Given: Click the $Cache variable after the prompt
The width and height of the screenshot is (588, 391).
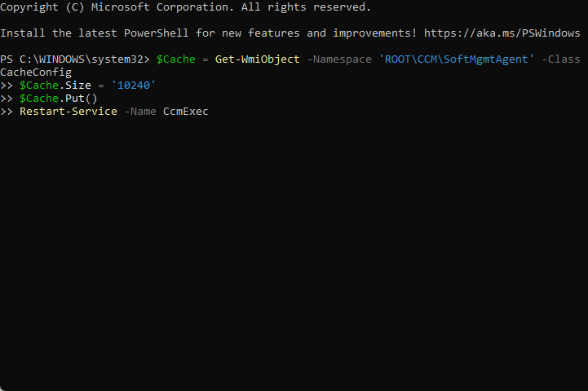Looking at the screenshot, I should [x=176, y=59].
